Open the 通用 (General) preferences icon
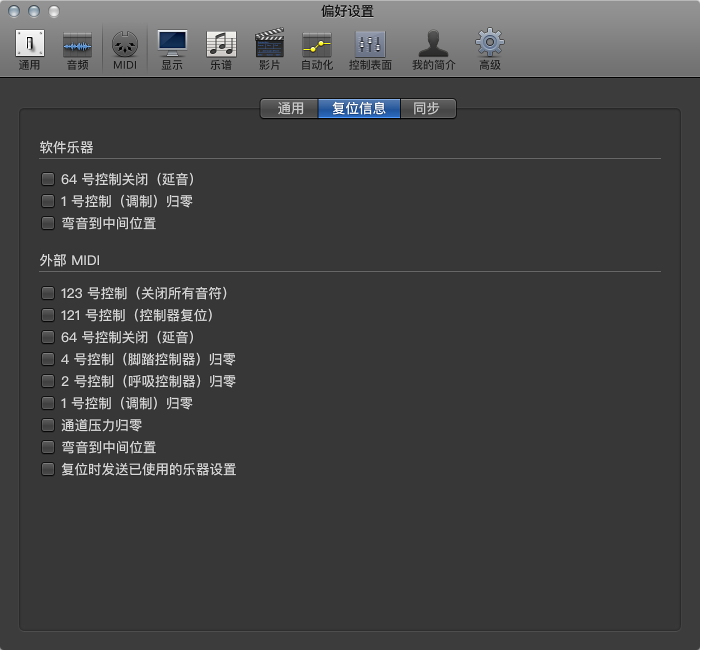Image resolution: width=702 pixels, height=652 pixels. 30,50
